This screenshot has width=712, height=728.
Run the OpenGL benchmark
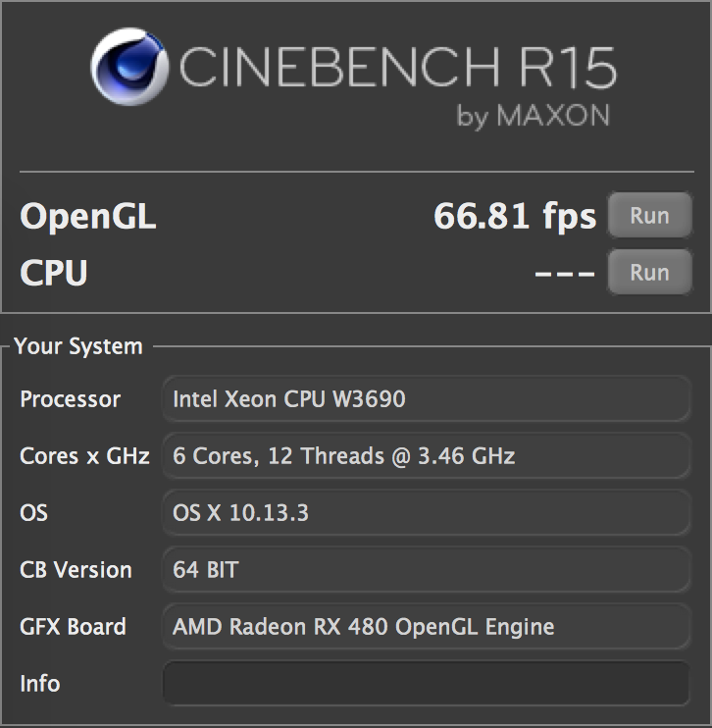click(x=650, y=216)
